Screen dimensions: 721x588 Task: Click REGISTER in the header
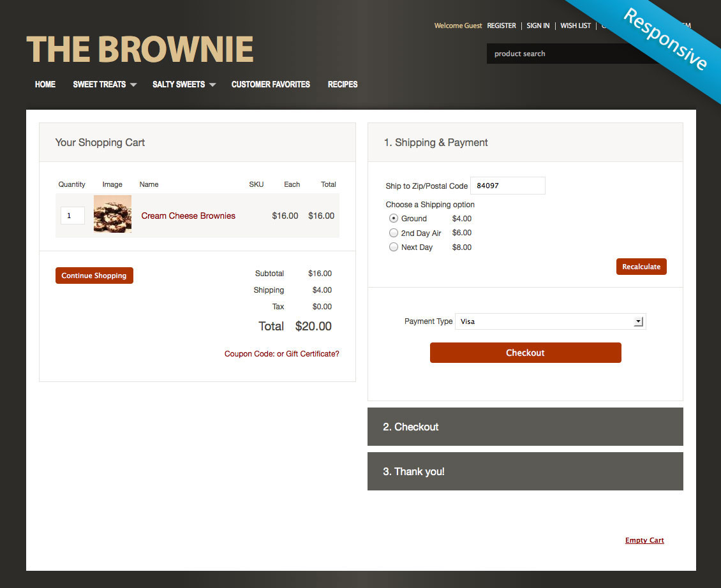[x=502, y=26]
